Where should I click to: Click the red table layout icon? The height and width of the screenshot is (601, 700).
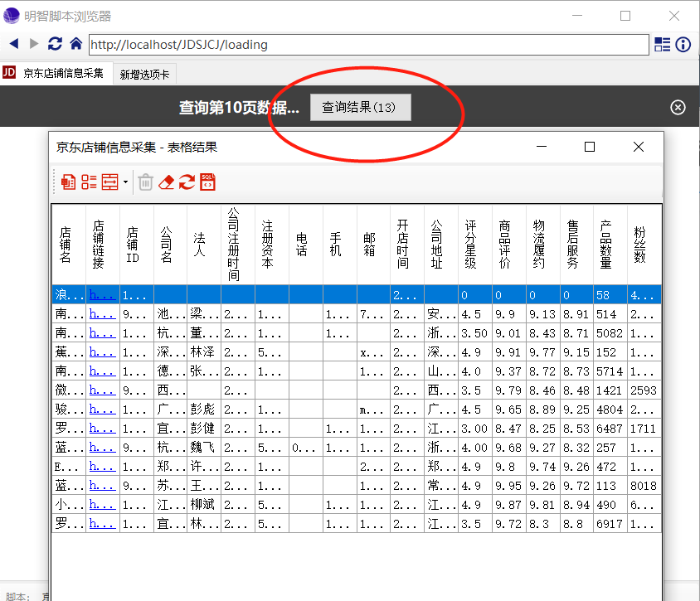pyautogui.click(x=109, y=182)
